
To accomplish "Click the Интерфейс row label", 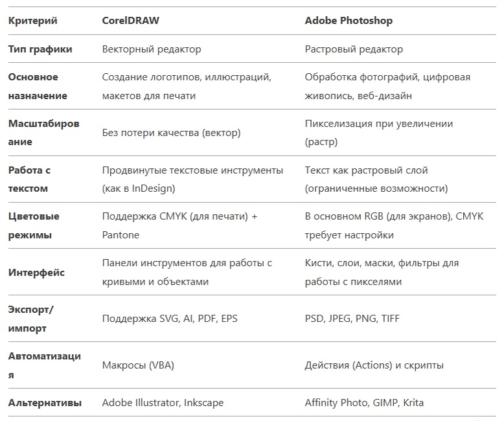I will click(36, 273).
